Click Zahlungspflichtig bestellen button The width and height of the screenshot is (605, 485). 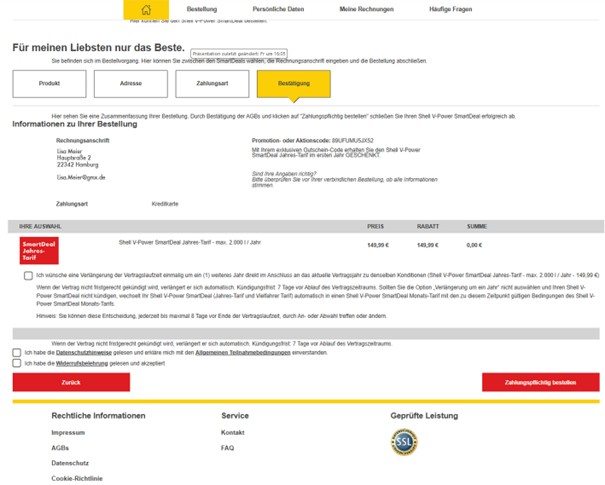click(x=540, y=382)
